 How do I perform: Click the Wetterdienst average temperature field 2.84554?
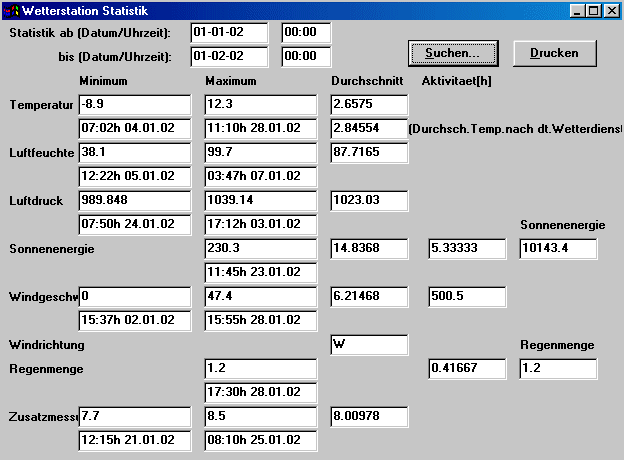(369, 129)
